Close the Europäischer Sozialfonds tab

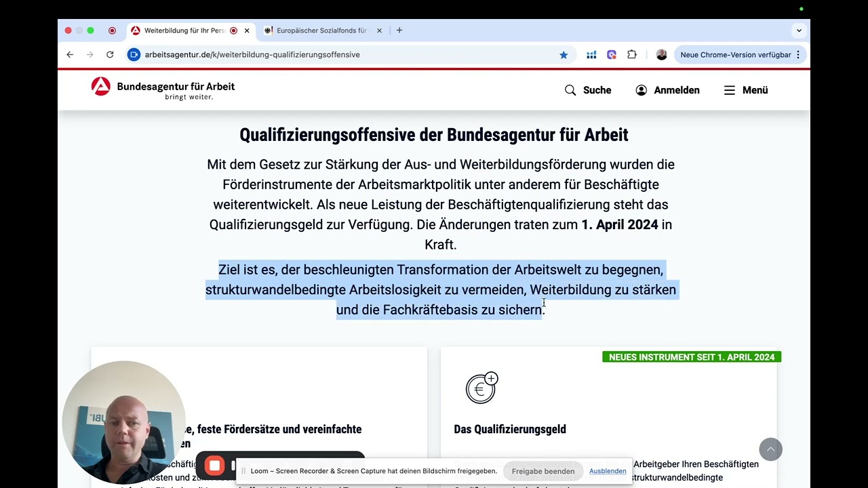(x=379, y=30)
